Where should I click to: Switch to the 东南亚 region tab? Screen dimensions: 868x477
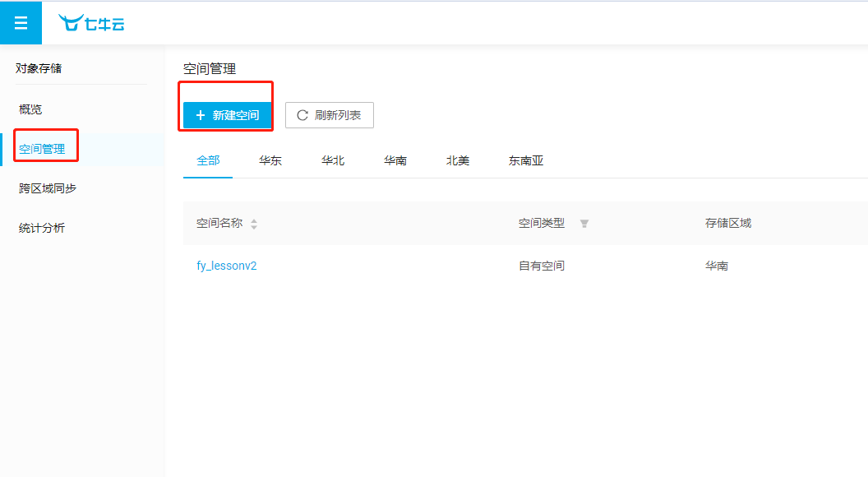click(x=526, y=160)
